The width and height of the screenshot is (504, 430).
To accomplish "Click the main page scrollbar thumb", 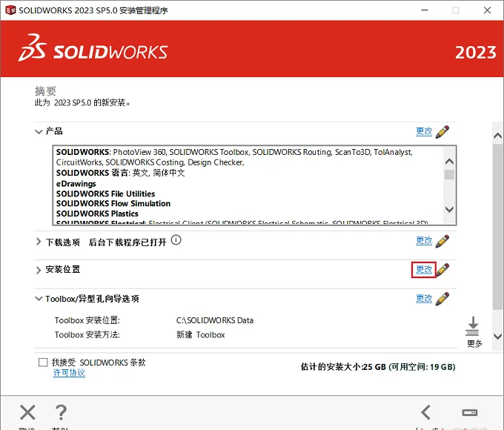I will point(498,227).
